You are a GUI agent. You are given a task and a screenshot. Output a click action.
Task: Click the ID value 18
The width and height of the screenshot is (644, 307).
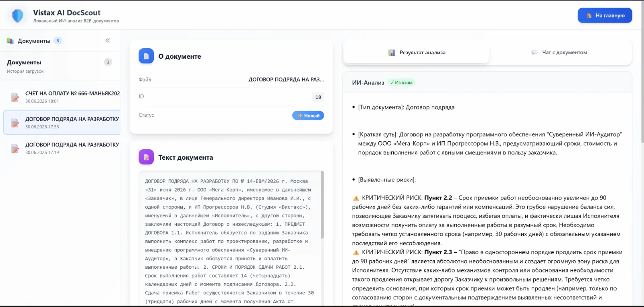click(318, 97)
